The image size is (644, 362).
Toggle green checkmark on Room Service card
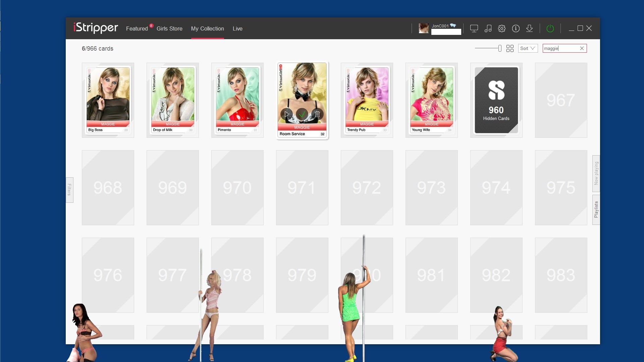(x=302, y=114)
